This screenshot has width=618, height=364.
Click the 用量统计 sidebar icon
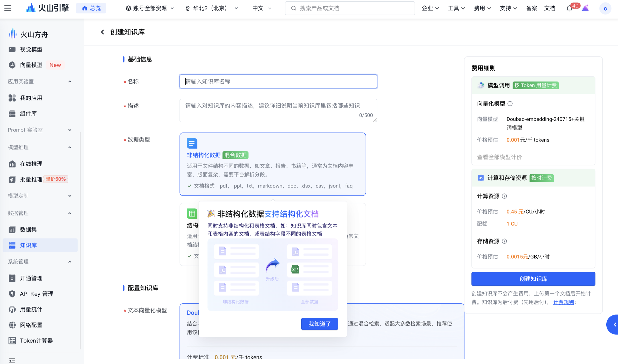[x=12, y=309]
